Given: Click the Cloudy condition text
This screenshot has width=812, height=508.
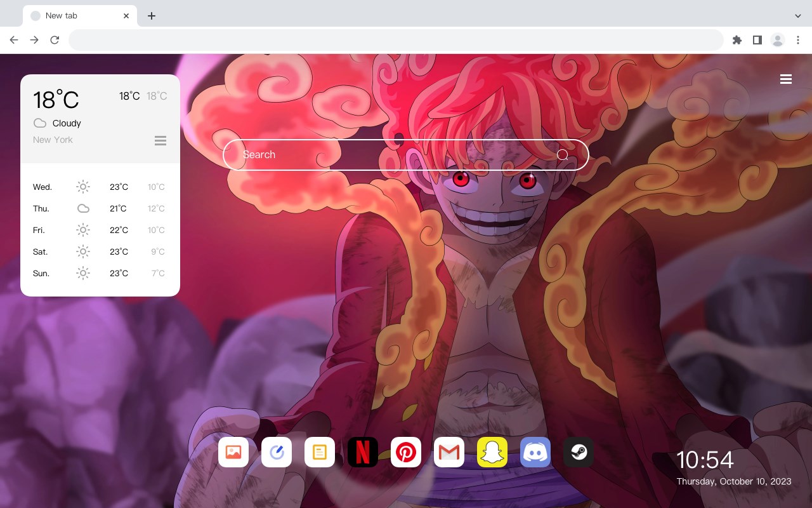Looking at the screenshot, I should [67, 123].
